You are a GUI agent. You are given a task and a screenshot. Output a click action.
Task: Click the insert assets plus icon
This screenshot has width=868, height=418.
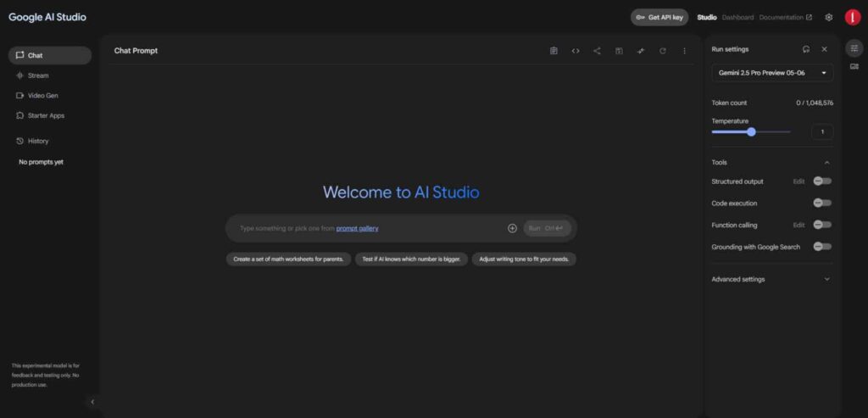click(512, 228)
